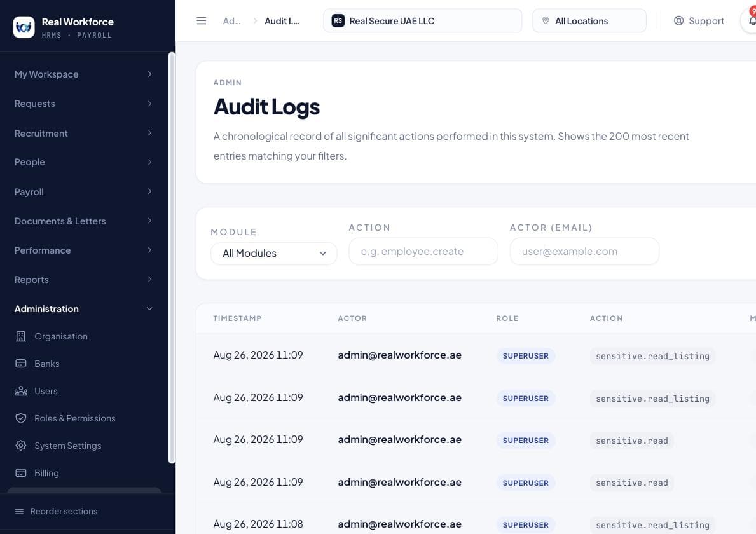Open the All Locations selector
Image resolution: width=756 pixels, height=534 pixels.
589,21
